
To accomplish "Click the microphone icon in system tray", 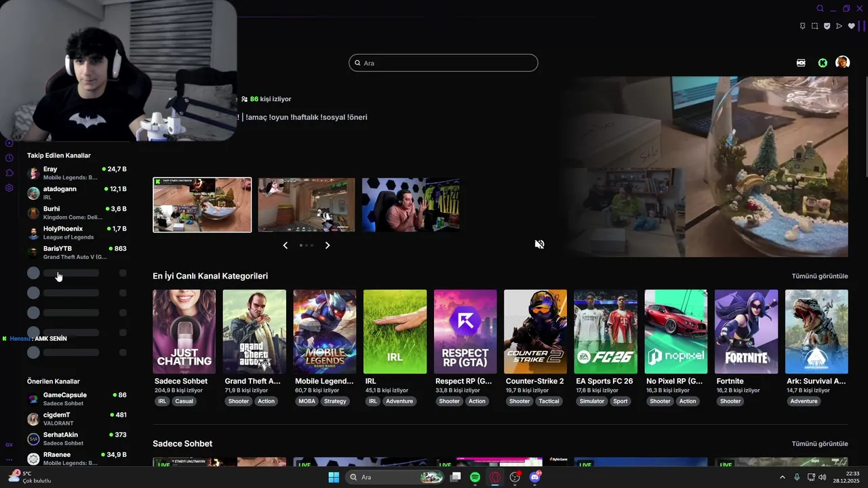I will point(797,477).
